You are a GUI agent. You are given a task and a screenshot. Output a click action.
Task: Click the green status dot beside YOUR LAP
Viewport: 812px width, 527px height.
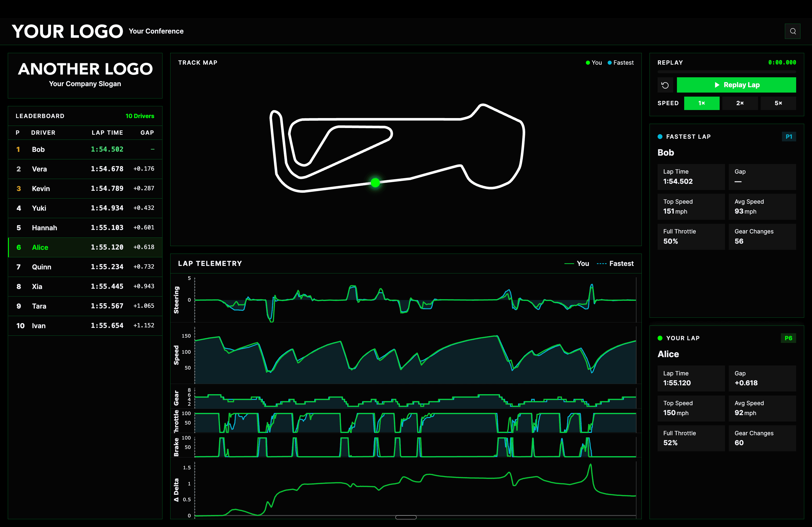(x=660, y=338)
